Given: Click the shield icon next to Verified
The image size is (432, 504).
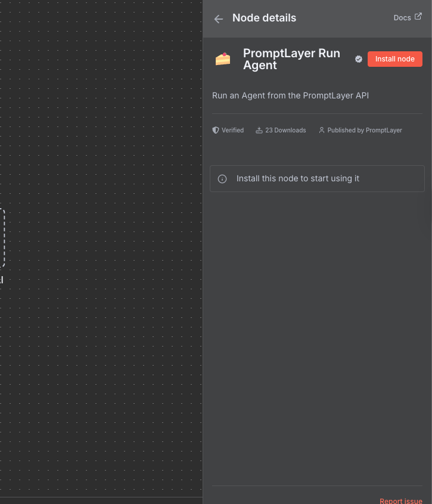Looking at the screenshot, I should (x=216, y=130).
